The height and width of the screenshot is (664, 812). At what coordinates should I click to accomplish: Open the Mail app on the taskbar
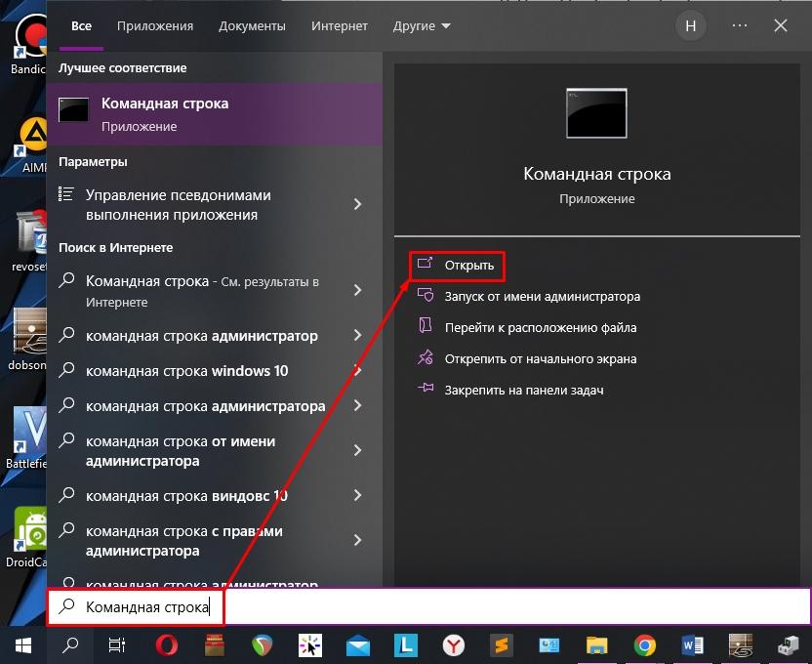pos(358,646)
